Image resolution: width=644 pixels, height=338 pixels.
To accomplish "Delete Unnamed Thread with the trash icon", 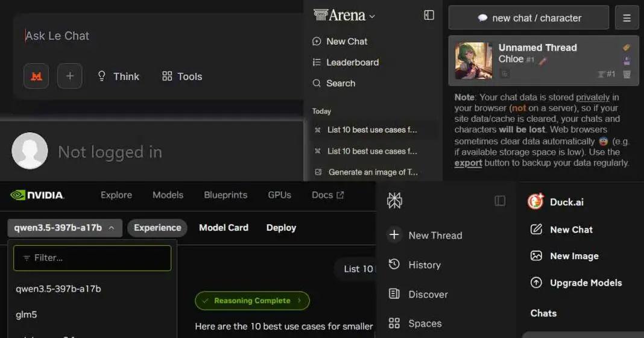I will click(x=627, y=74).
